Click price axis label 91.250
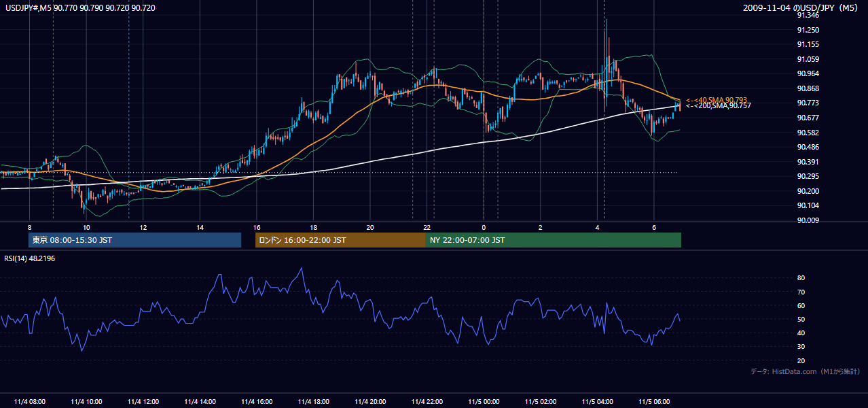The height and width of the screenshot is (408, 868). point(808,30)
